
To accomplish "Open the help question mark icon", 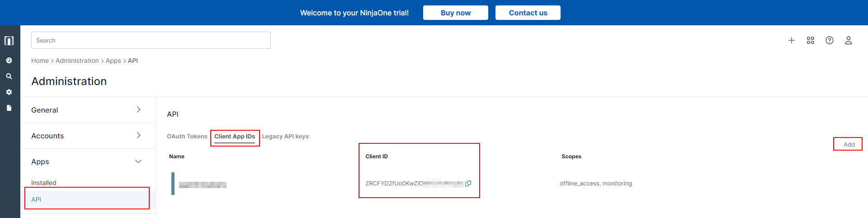I will [x=830, y=40].
